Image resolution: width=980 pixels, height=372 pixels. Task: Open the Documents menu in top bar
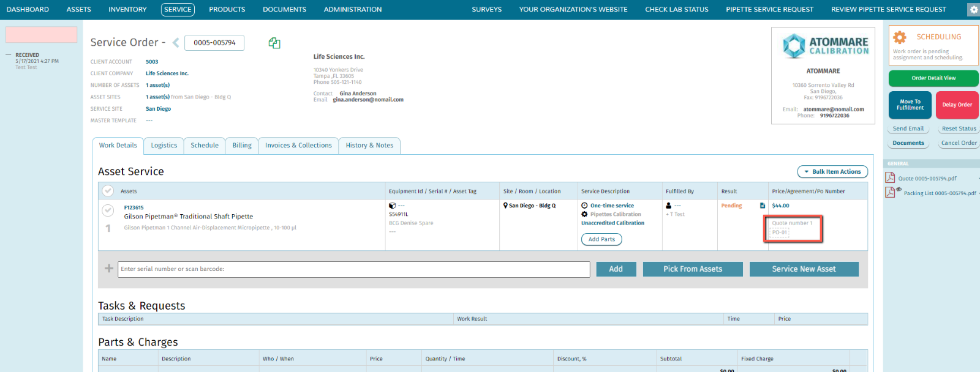click(285, 9)
